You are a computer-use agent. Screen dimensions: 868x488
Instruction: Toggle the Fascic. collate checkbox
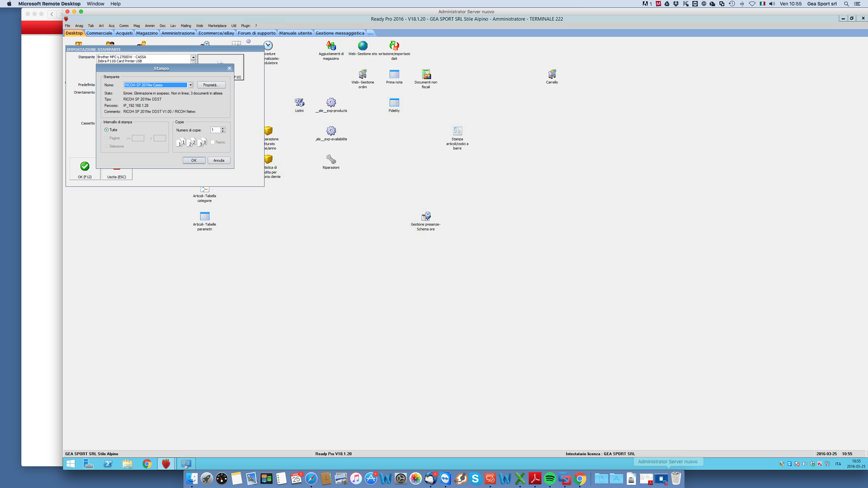[213, 142]
